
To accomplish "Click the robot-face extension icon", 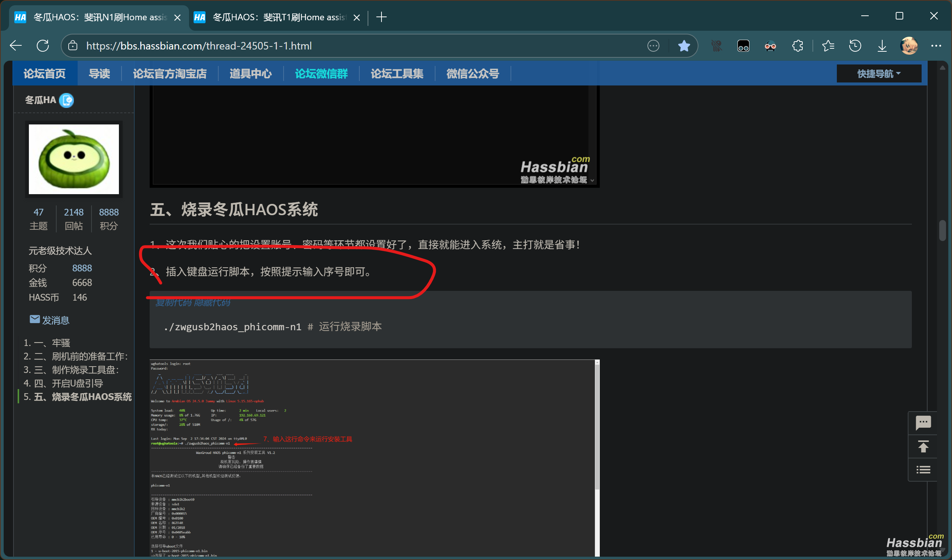I will click(x=770, y=46).
